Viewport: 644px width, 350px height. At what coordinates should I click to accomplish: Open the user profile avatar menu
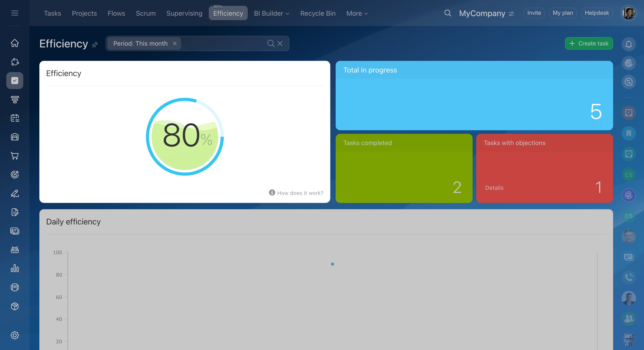tap(629, 13)
